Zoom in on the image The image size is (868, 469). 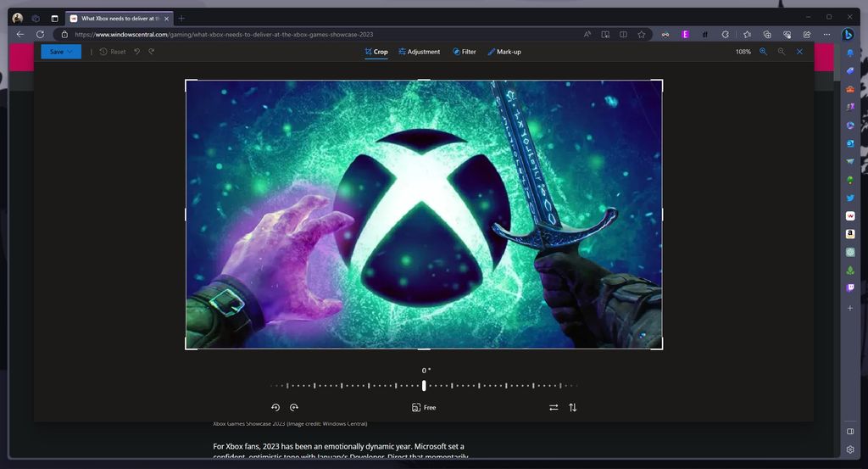tap(763, 52)
